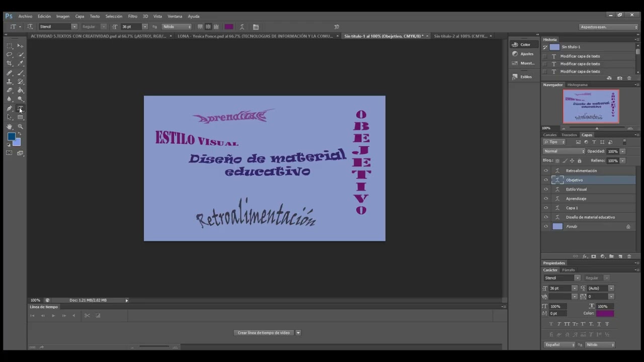Hide the Diseño de material educativo layer

click(x=546, y=217)
